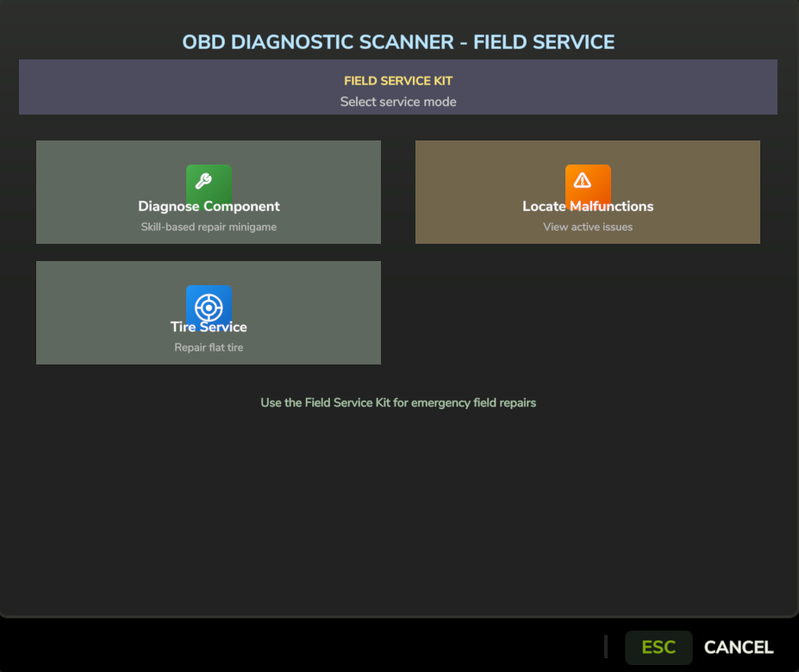799x672 pixels.
Task: Open Locate Malfunctions to view issues
Action: pos(588,192)
